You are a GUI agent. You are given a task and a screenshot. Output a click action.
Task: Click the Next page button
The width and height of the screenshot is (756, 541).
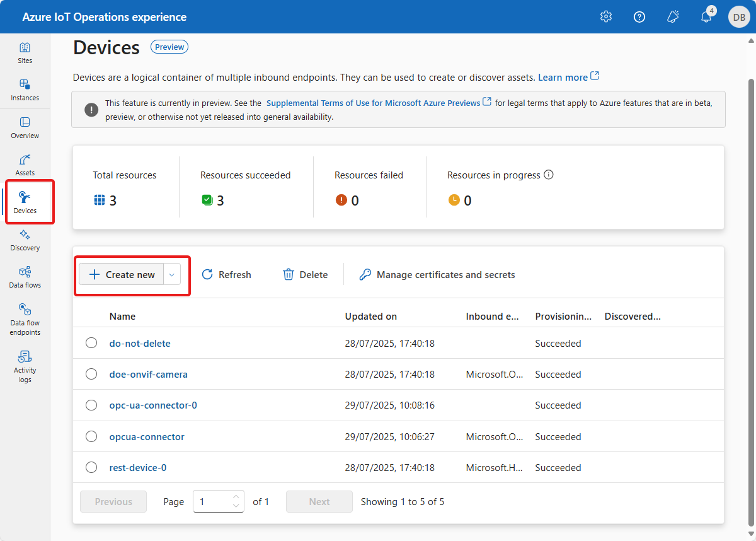point(319,501)
